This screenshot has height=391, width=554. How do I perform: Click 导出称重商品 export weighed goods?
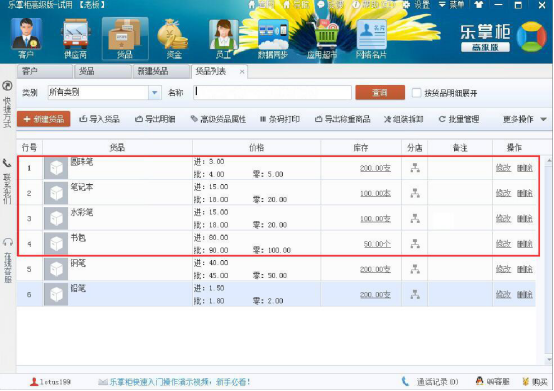(342, 119)
